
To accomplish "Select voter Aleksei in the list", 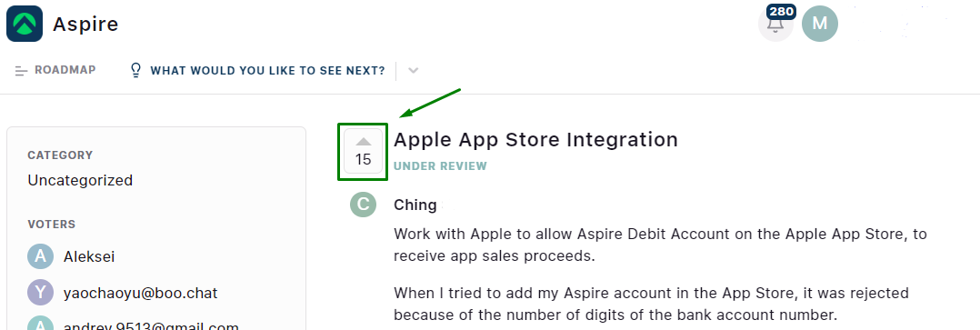I will pos(89,257).
